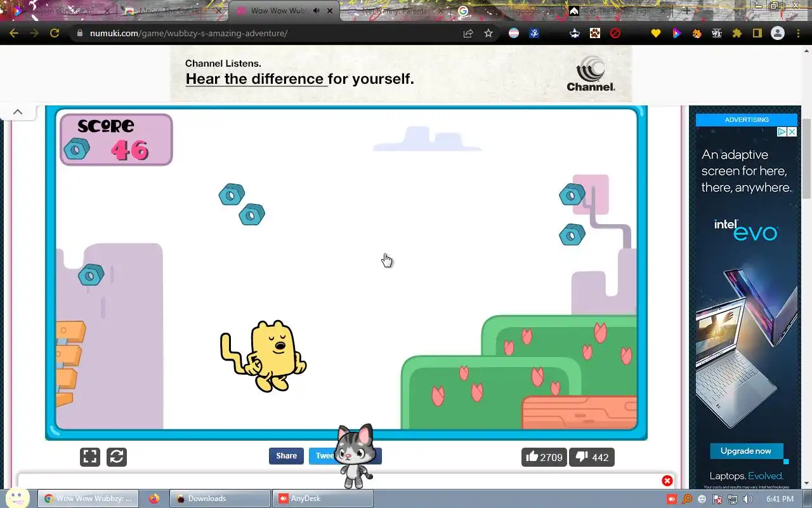Open a new tab with the plus button
The height and width of the screenshot is (508, 812).
click(x=686, y=11)
